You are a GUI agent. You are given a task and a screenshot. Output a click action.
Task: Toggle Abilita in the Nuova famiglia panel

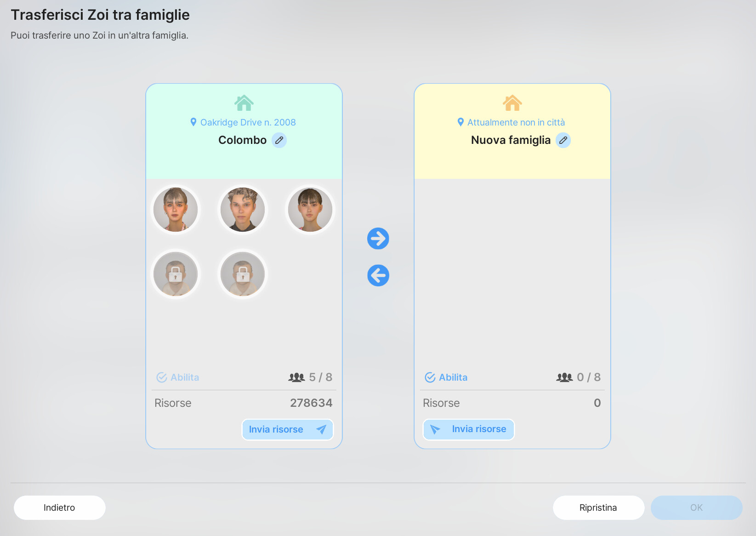[x=446, y=377]
